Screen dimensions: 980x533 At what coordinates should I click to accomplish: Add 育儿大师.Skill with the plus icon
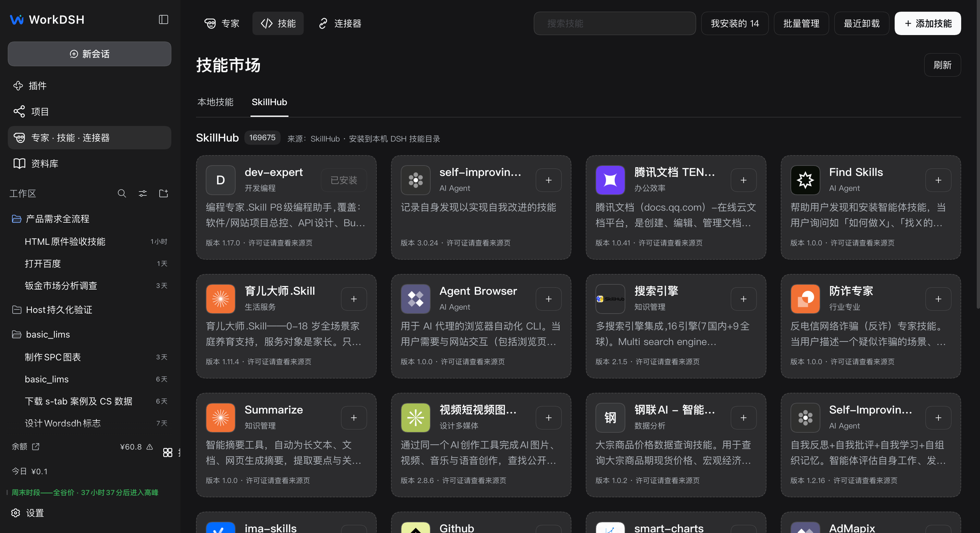(353, 299)
